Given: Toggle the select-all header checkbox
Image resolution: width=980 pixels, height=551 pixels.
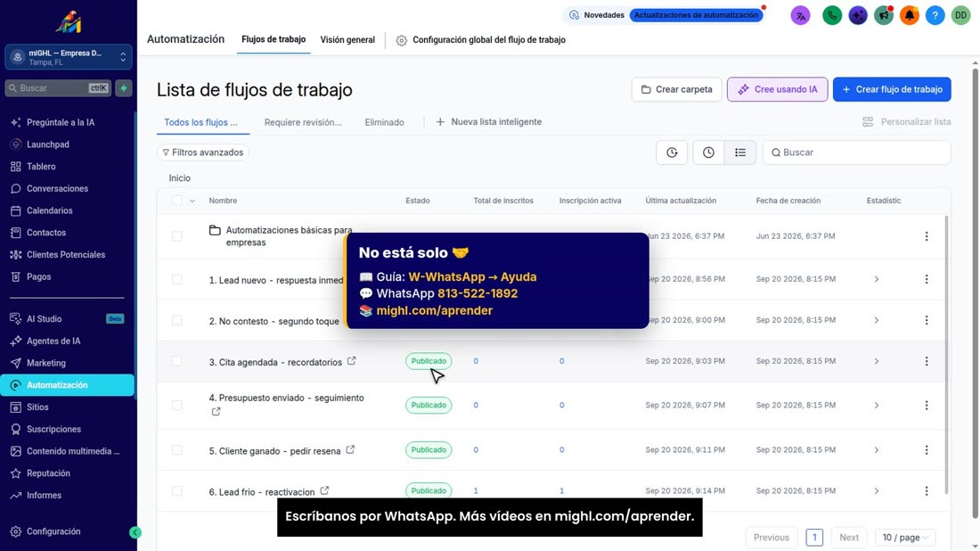Looking at the screenshot, I should 177,201.
